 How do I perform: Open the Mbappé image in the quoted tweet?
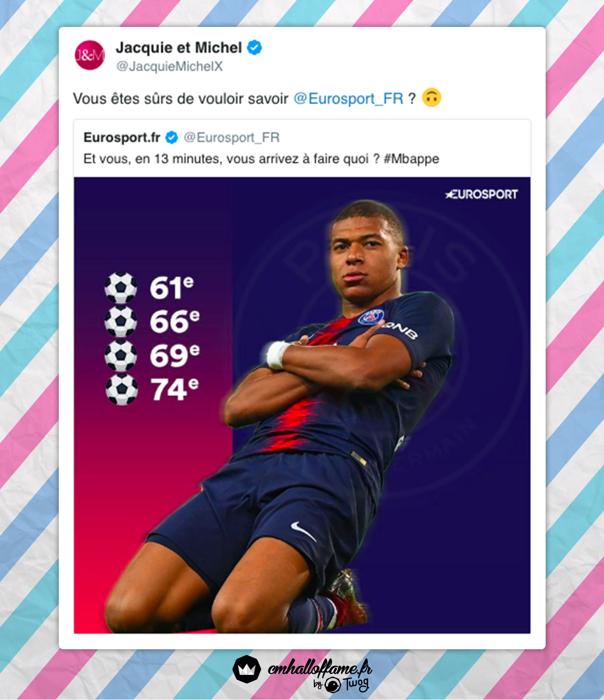tap(302, 405)
